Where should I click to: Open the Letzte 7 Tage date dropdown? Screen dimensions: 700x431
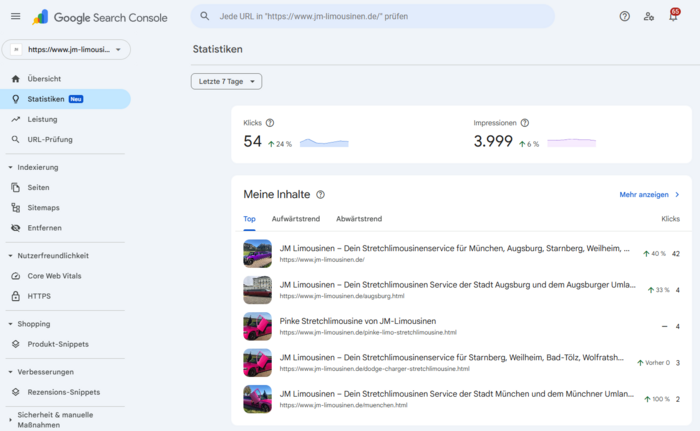pos(226,81)
